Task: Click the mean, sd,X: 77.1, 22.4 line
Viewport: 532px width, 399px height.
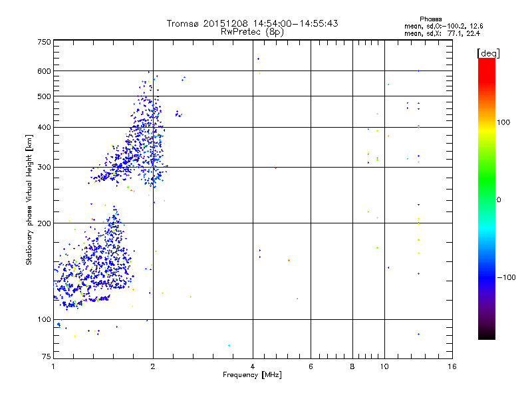Action: 442,34
